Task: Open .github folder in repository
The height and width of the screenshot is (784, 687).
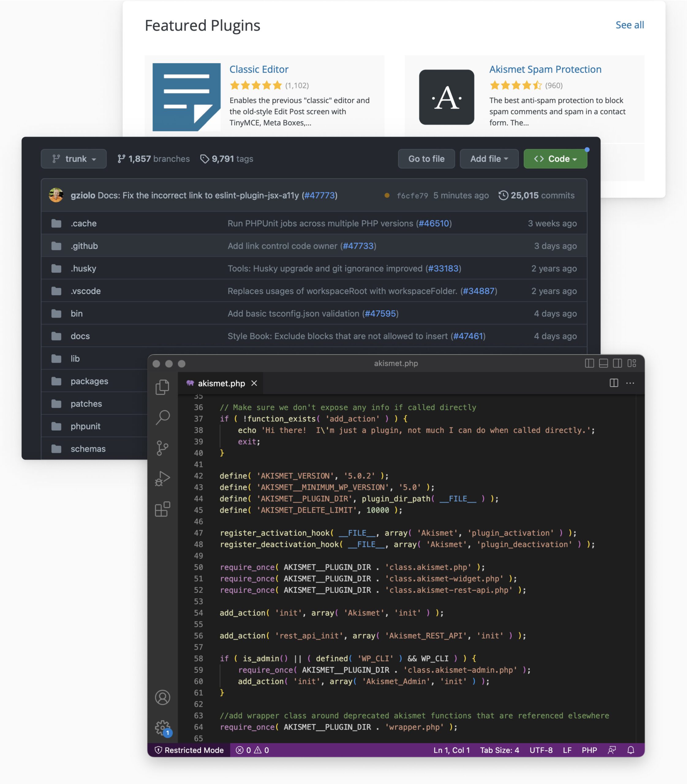Action: click(84, 246)
